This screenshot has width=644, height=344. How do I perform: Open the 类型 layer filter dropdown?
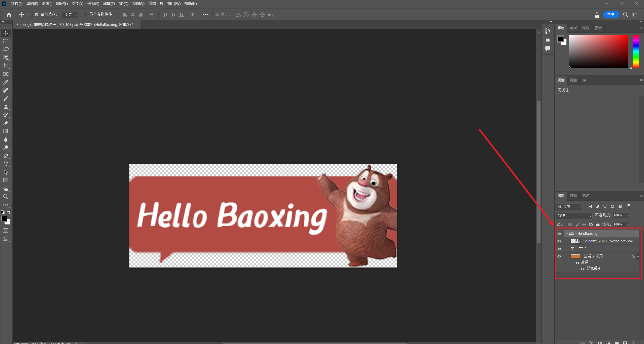pyautogui.click(x=569, y=206)
